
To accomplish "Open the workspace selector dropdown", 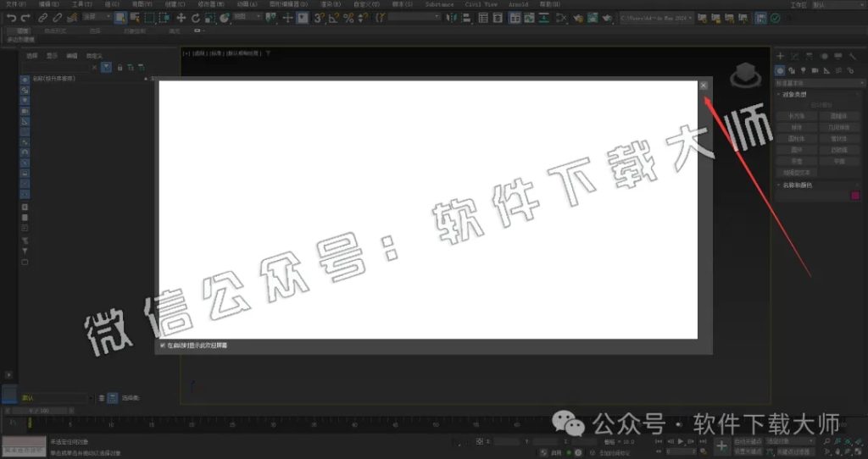I will (x=837, y=5).
